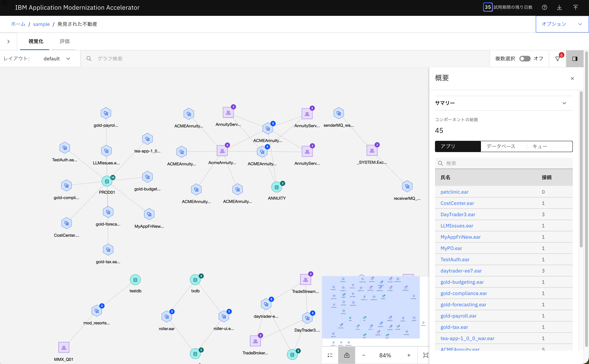
Task: Collapse the サマリー section
Action: 564,103
